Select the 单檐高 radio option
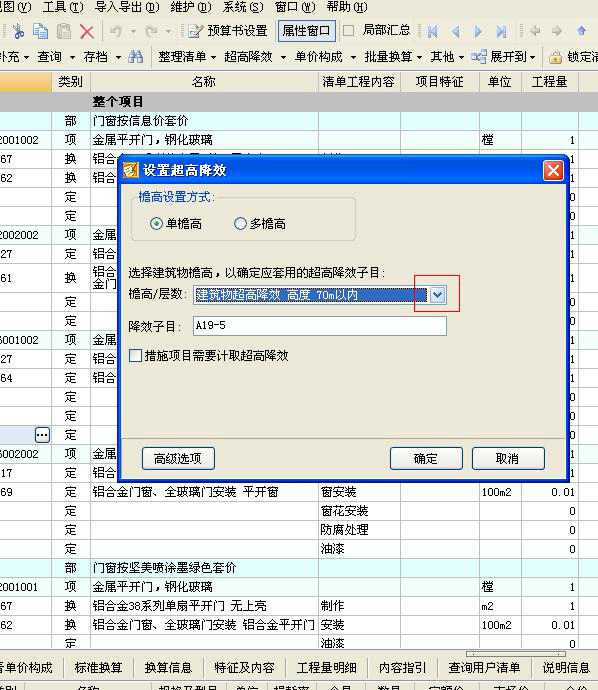598x690 pixels. [x=156, y=224]
